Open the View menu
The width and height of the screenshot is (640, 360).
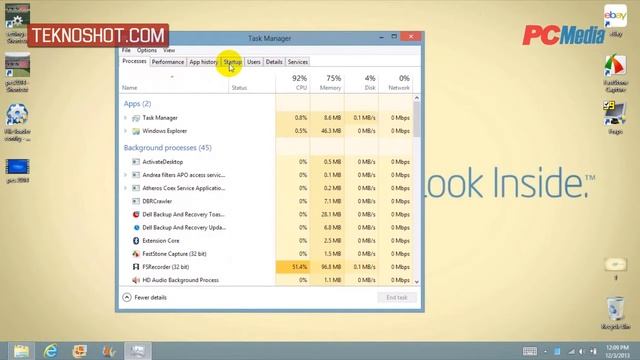coord(169,50)
